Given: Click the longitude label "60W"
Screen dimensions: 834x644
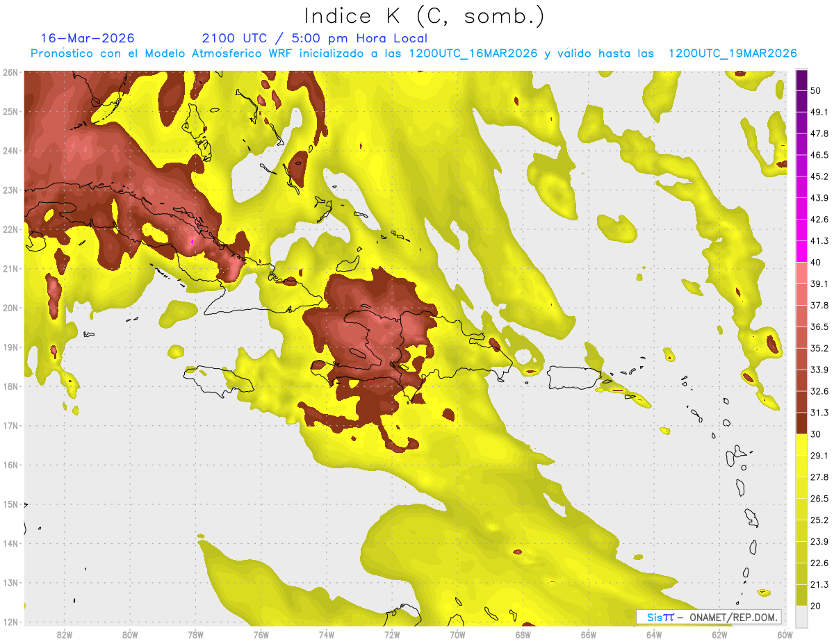Looking at the screenshot, I should pos(785,635).
